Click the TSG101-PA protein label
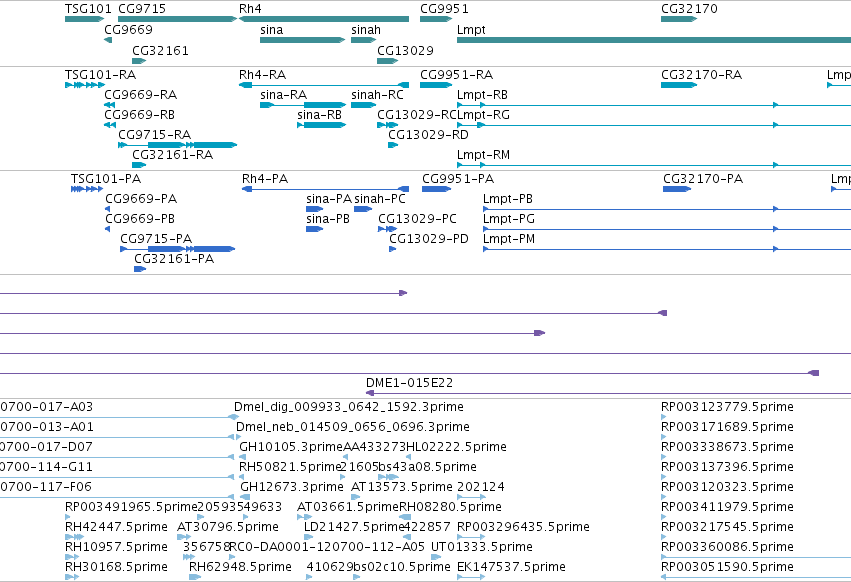 pos(106,179)
